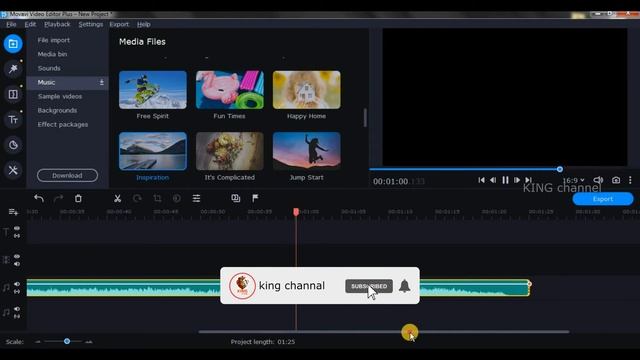The height and width of the screenshot is (360, 640).
Task: Open the Export menu
Action: 119,24
